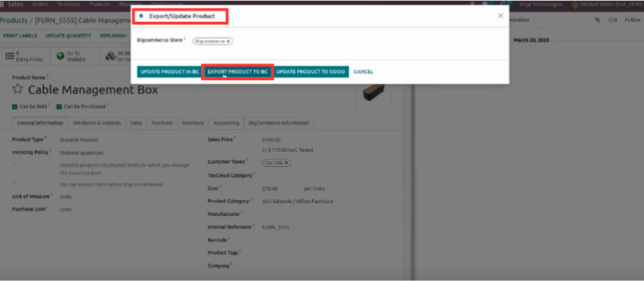644x281 pixels.
Task: Click Update Quantity button
Action: tap(69, 36)
